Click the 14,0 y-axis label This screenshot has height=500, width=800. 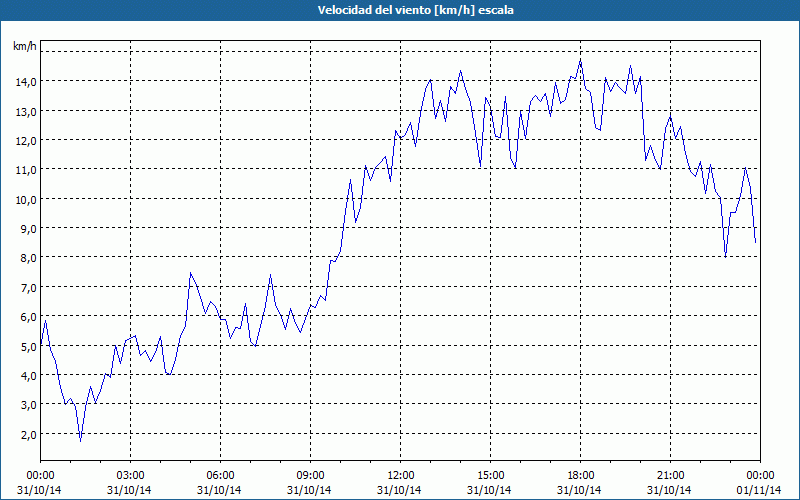click(x=26, y=82)
